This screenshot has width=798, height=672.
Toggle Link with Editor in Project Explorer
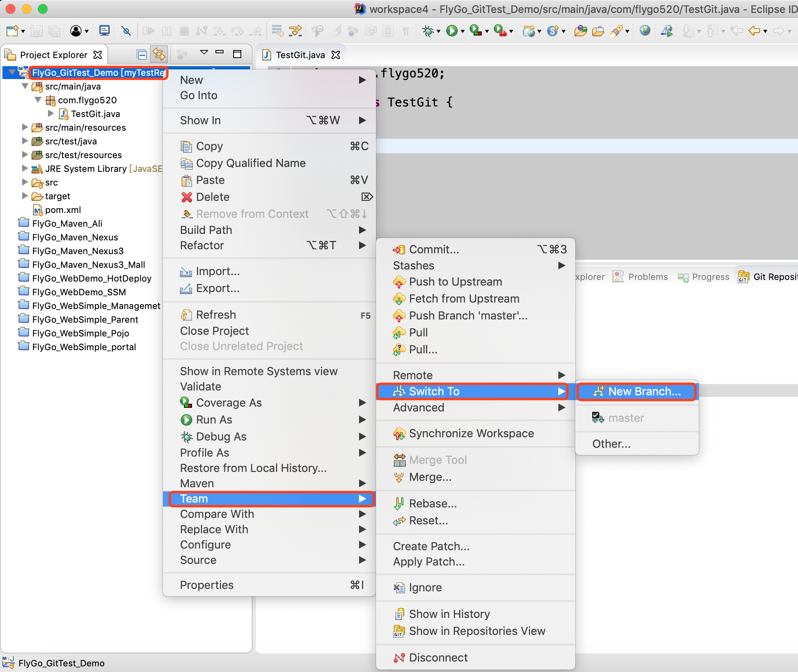159,54
